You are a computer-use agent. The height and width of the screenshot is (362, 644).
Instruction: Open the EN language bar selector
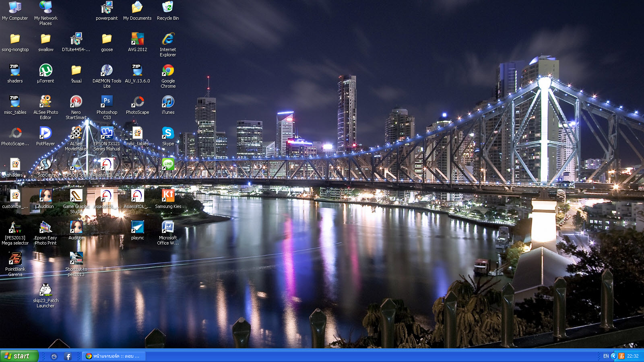point(606,356)
